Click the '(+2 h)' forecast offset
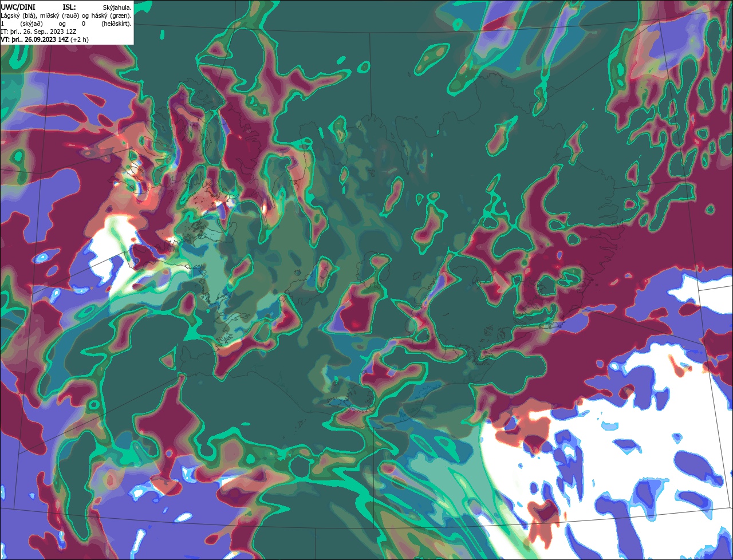 (80, 40)
